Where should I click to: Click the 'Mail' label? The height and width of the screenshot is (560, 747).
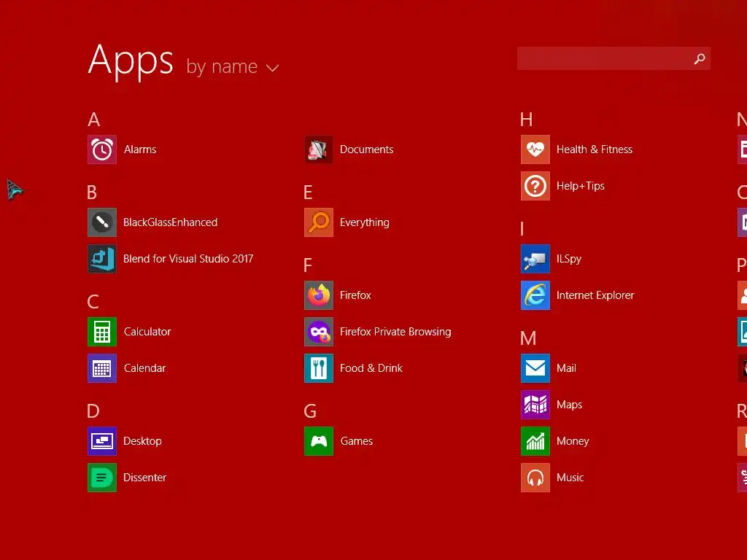566,368
